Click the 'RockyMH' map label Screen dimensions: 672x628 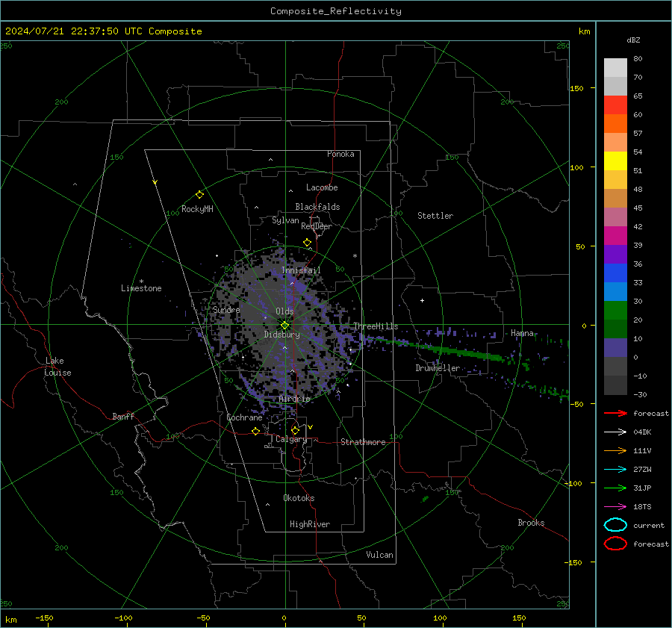coord(197,209)
